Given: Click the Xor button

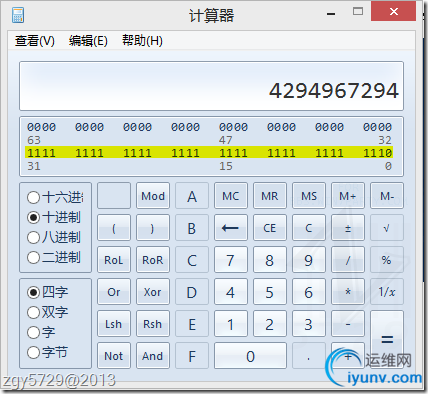Looking at the screenshot, I should tap(153, 292).
